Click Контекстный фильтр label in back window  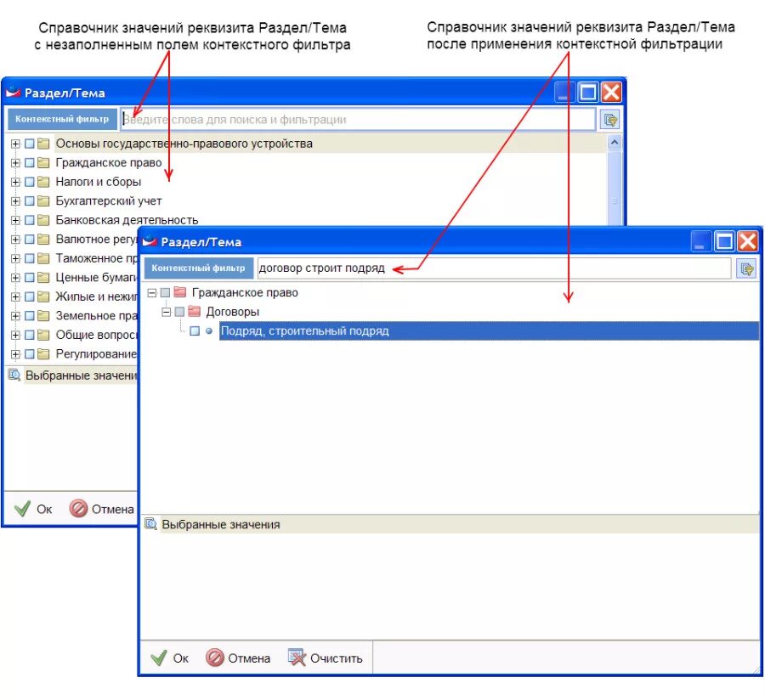62,119
